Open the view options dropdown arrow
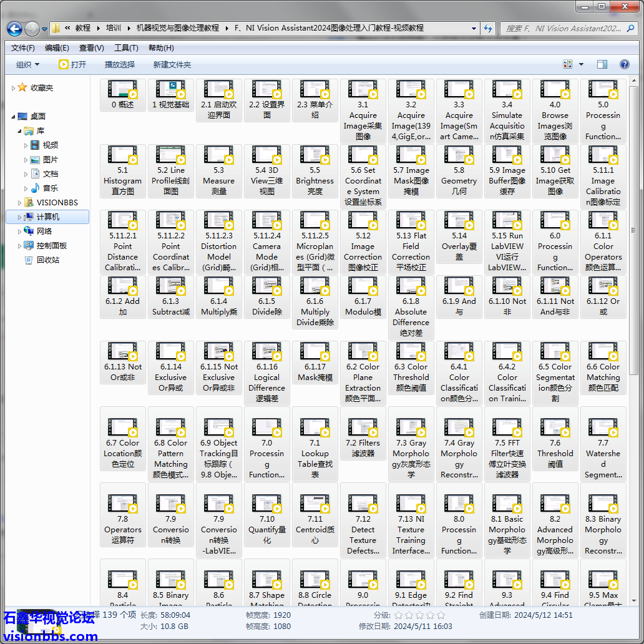Screen dimensions: 644x644 [x=581, y=64]
